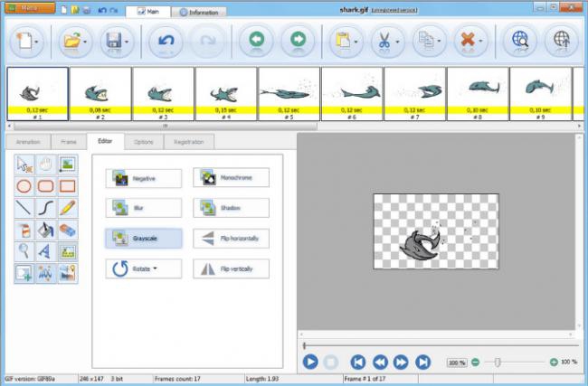Click the green left arrow move-frame button

257,40
